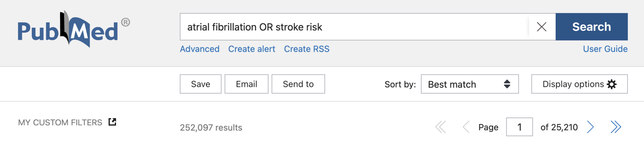Click the page number input box

pos(519,127)
